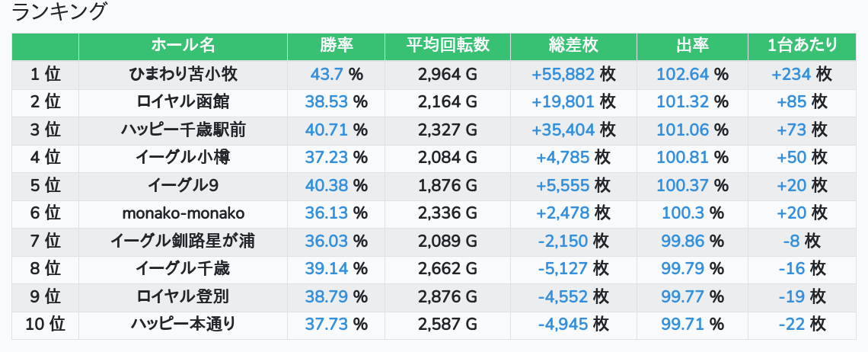Click the 勝率 column header
The width and height of the screenshot is (868, 352).
tap(336, 46)
